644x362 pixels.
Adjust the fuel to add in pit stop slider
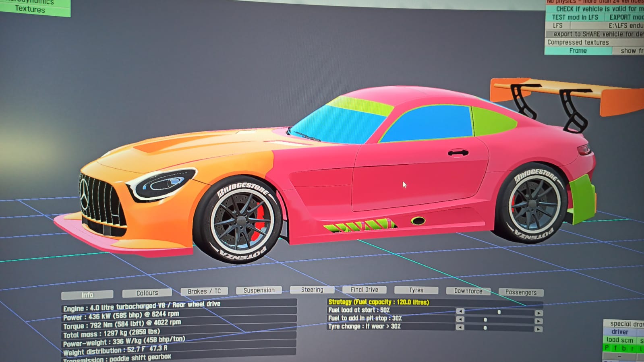[x=499, y=320]
